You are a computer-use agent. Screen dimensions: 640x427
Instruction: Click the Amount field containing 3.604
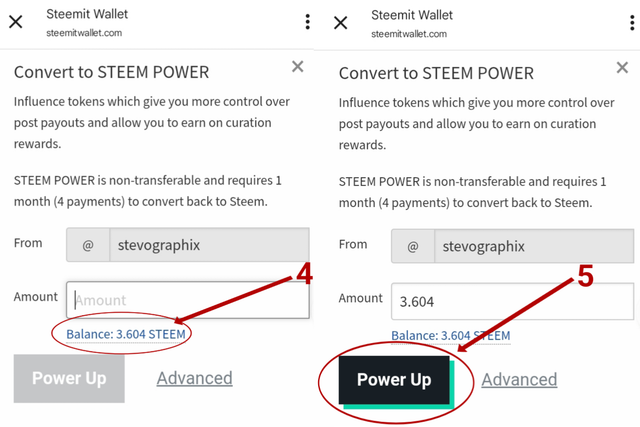click(x=513, y=302)
